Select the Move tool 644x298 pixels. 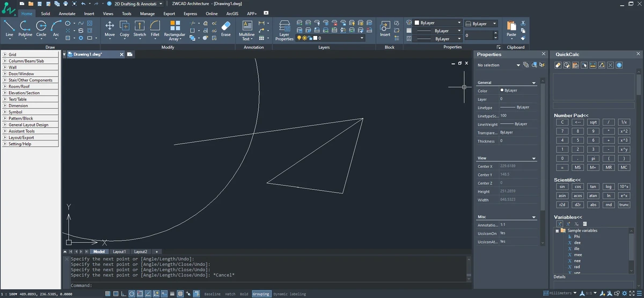[109, 28]
